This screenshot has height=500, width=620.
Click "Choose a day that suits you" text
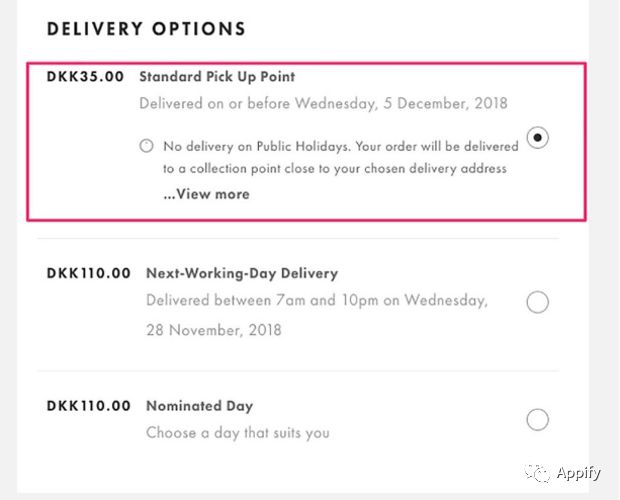point(237,433)
